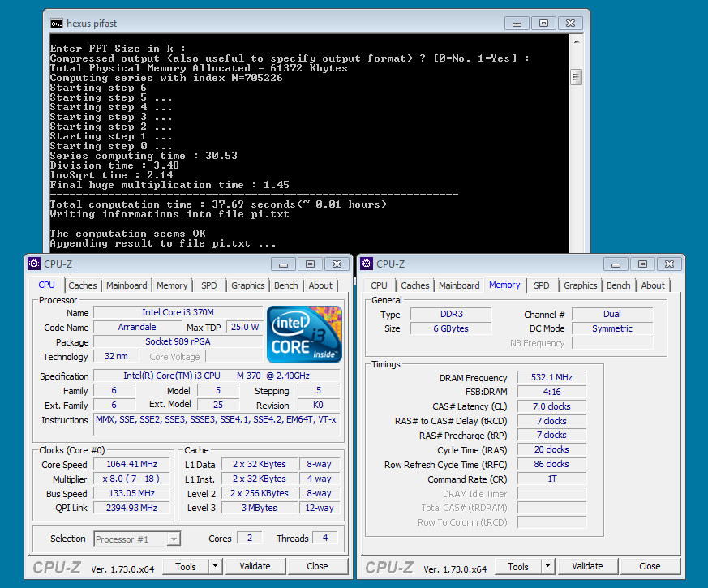Expand Tools dropdown arrow in right CPU-Z window
708x588 pixels.
tap(547, 566)
